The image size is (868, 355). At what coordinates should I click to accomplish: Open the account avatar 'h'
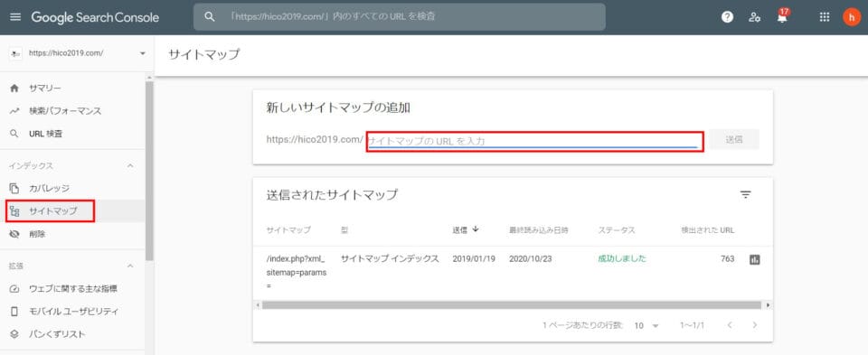pos(852,17)
